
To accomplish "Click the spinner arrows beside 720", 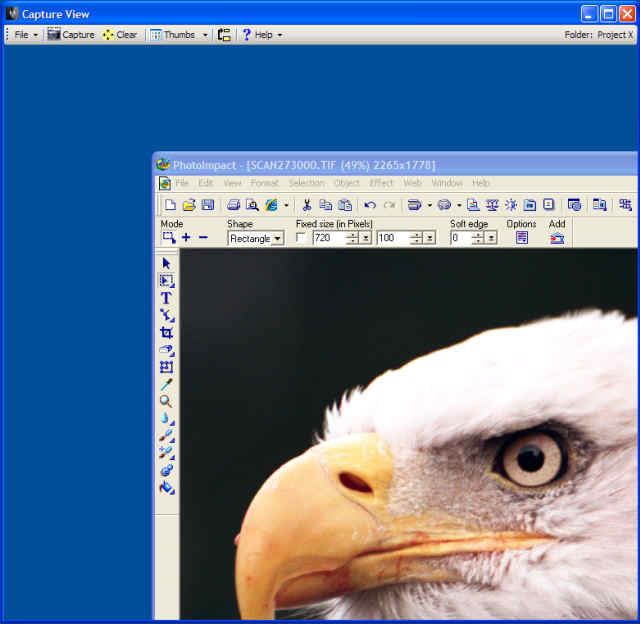I will (x=353, y=238).
